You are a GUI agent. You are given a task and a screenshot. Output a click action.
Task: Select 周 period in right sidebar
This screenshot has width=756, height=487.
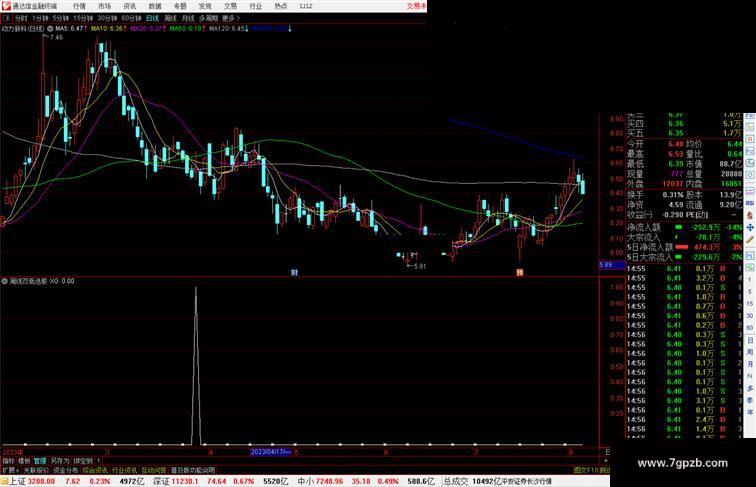pyautogui.click(x=750, y=352)
